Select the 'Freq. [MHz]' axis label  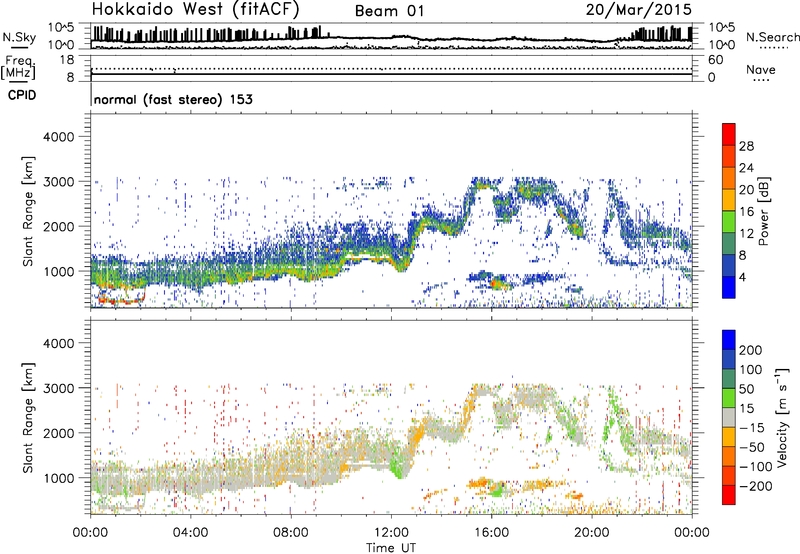(18, 68)
